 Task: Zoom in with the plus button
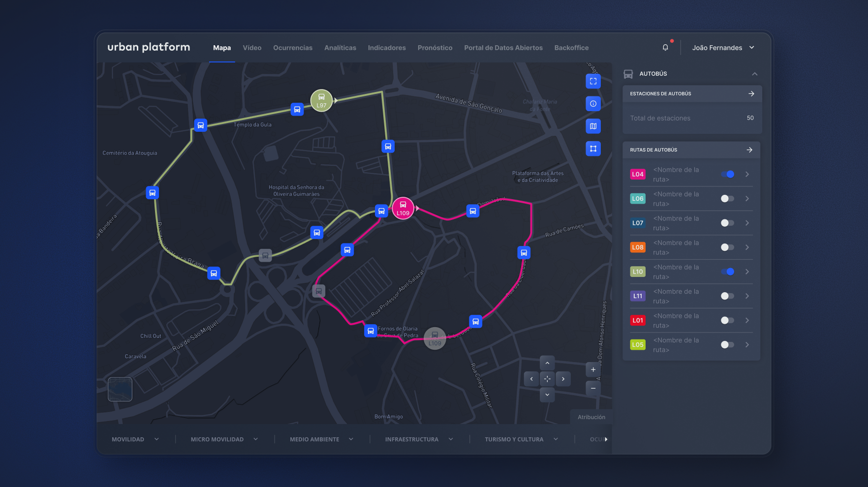(x=593, y=370)
